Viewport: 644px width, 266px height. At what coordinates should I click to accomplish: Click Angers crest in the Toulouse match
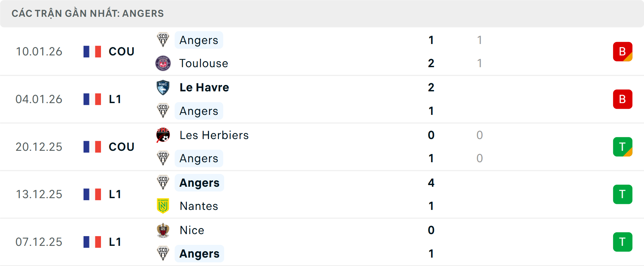[x=163, y=40]
